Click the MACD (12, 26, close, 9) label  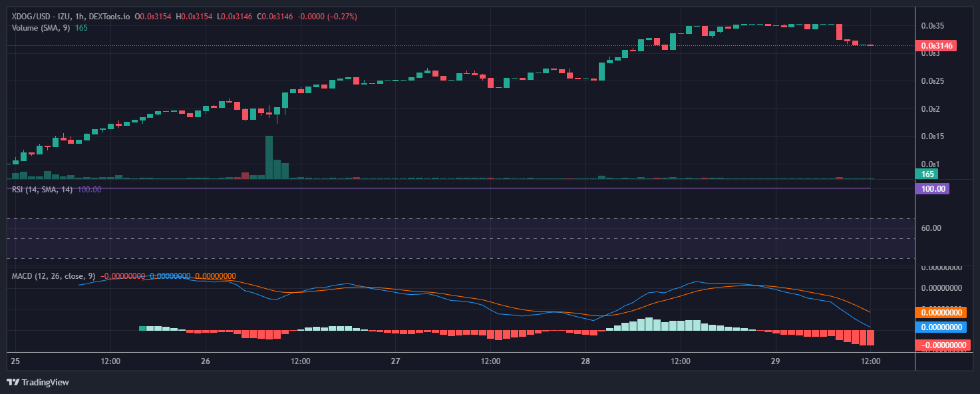(x=54, y=276)
